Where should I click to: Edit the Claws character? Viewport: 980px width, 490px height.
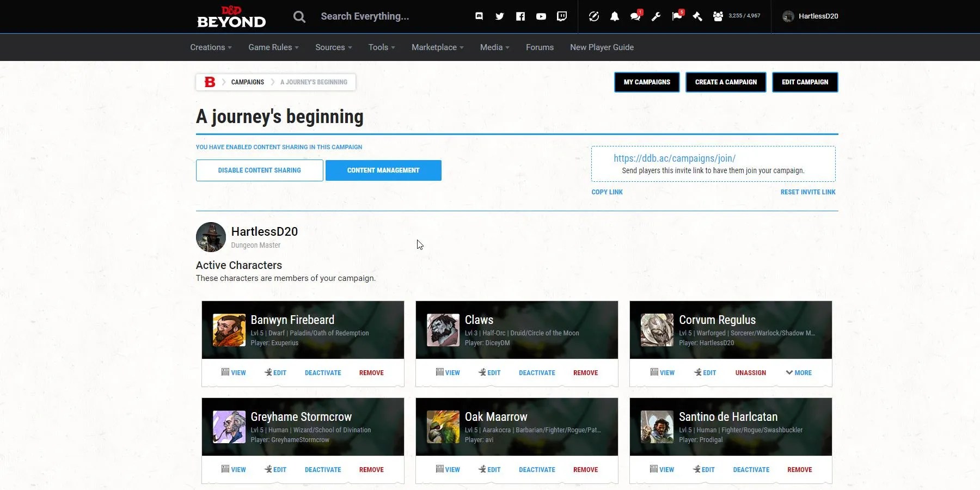489,373
